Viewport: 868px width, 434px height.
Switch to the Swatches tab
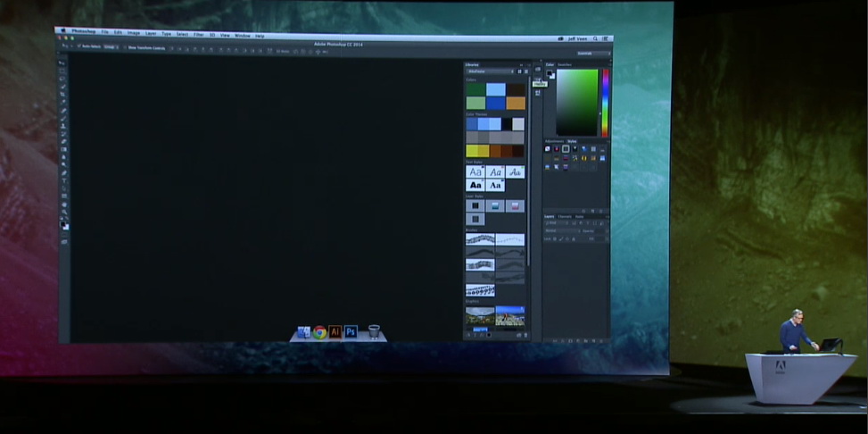(565, 64)
